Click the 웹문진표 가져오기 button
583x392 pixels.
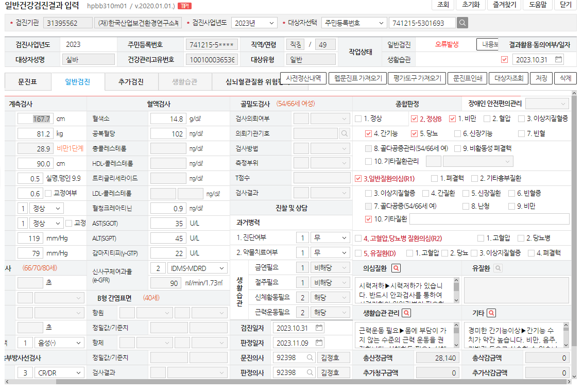tap(358, 78)
